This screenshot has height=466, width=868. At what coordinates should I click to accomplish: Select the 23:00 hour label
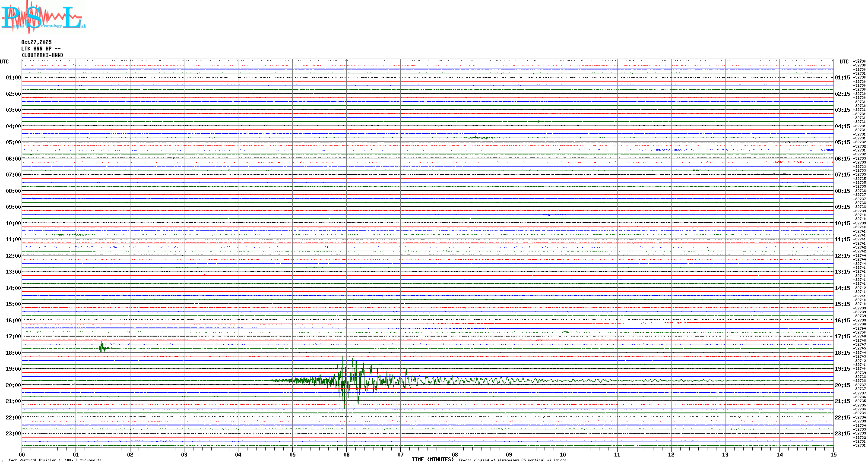coord(13,434)
